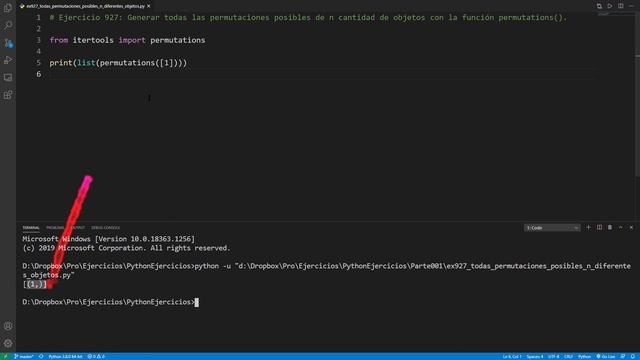Kill terminal with the trash icon
The height and width of the screenshot is (360, 640).
610,227
